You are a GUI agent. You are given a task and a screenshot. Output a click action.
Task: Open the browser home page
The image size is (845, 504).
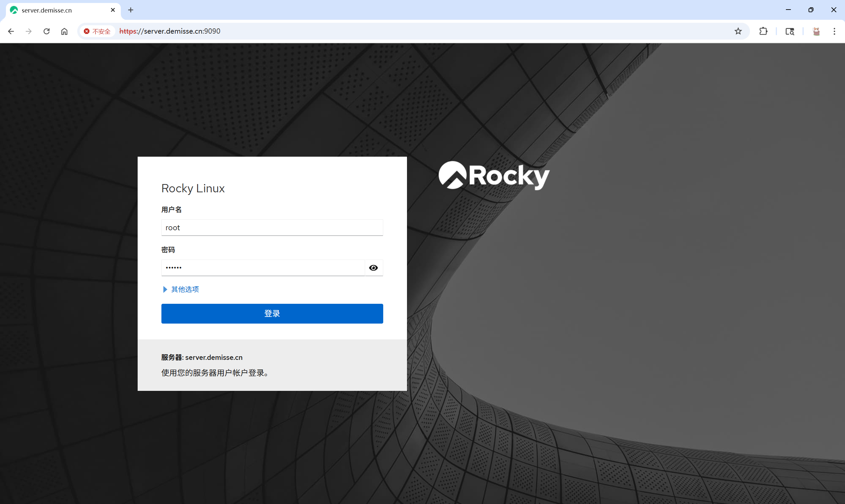[x=64, y=31]
